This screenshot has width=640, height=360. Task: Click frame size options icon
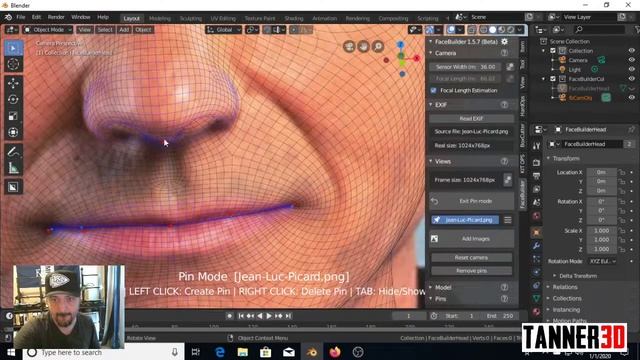(x=507, y=180)
